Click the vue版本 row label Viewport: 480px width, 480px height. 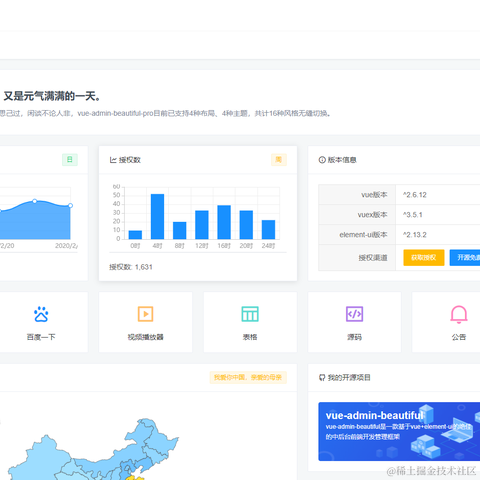[x=374, y=195]
